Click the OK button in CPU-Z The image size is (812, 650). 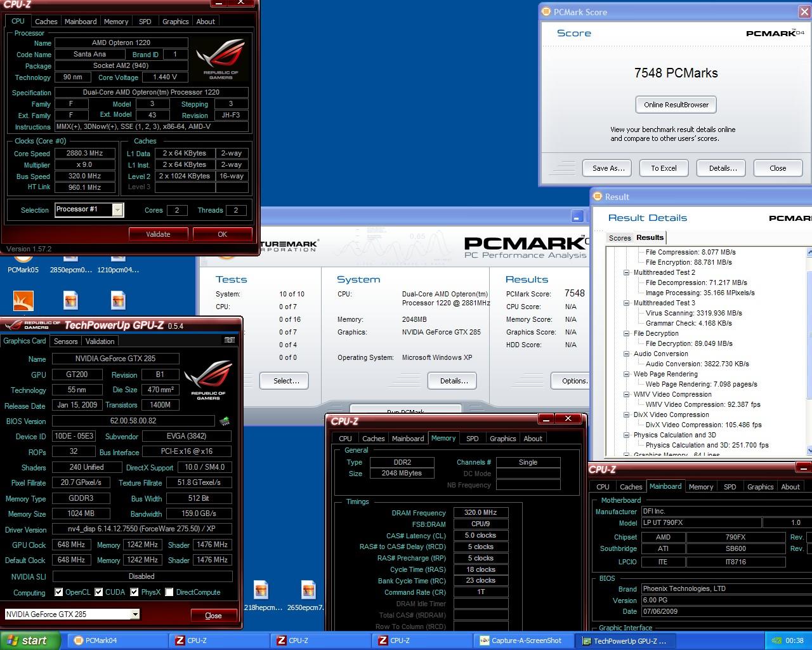tap(222, 234)
